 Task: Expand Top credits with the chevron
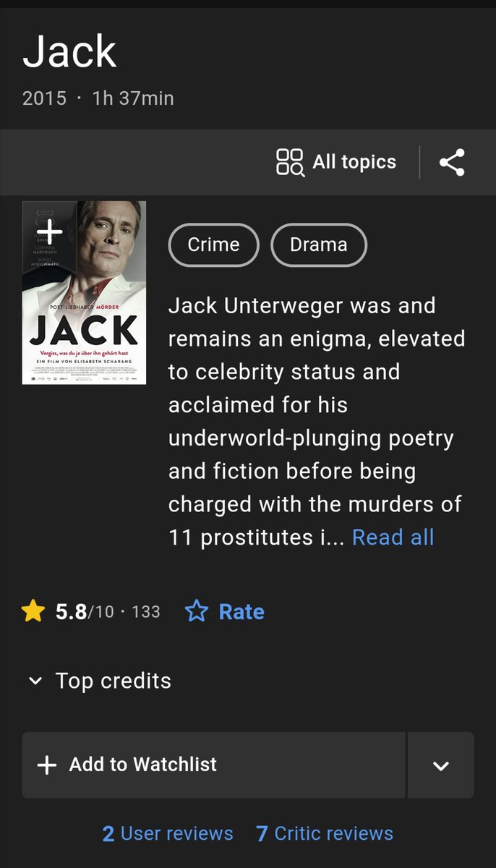click(x=35, y=681)
